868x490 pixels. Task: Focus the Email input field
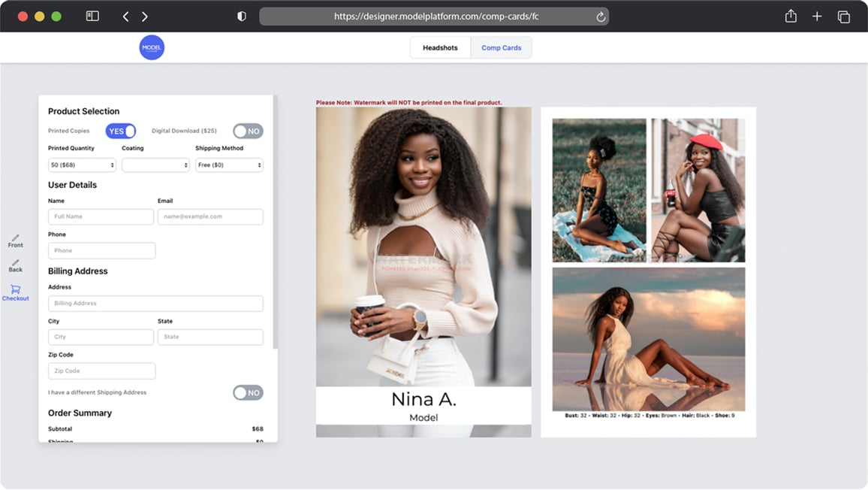coord(210,216)
